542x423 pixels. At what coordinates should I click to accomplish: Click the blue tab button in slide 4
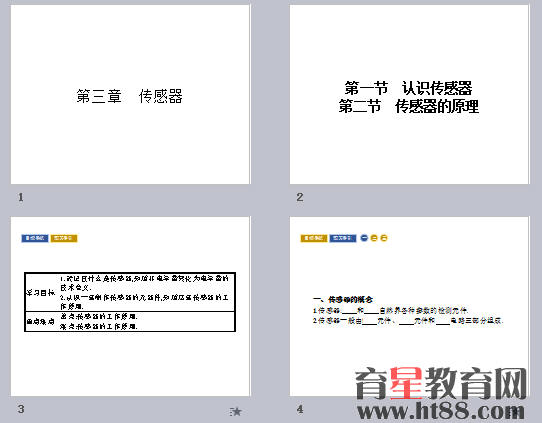coord(343,238)
